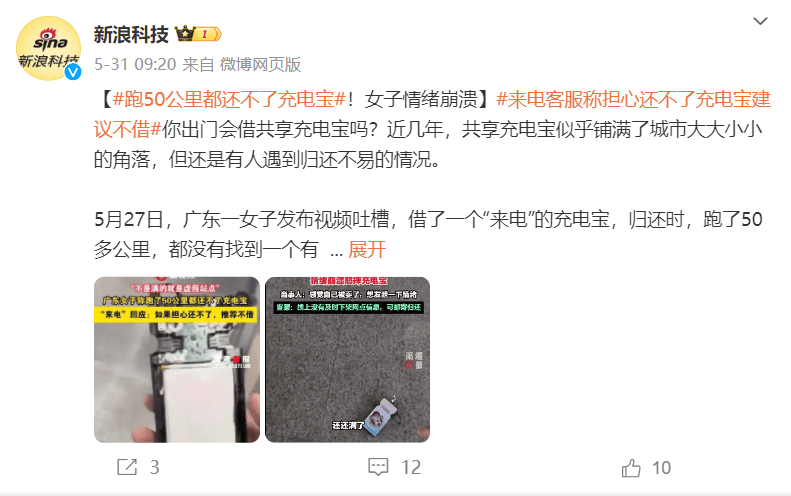Screen dimensions: 791x496
Task: Open first thumbnail of opened power bank
Action: click(x=177, y=360)
